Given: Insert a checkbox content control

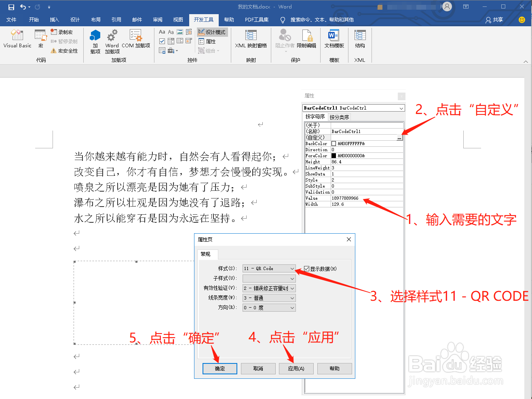Looking at the screenshot, I should (162, 41).
